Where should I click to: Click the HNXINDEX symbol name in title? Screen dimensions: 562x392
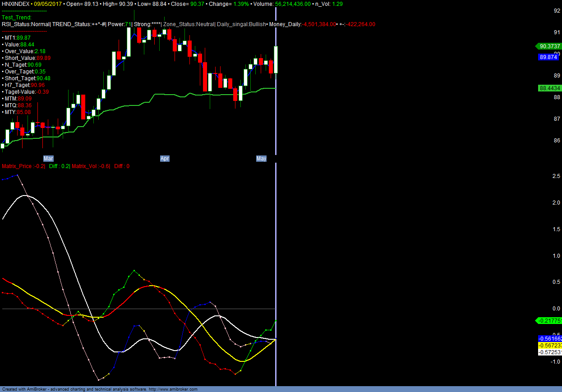(x=16, y=4)
